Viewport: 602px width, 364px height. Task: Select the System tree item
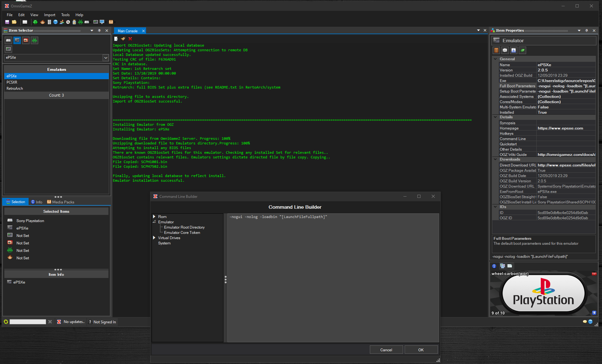click(164, 243)
